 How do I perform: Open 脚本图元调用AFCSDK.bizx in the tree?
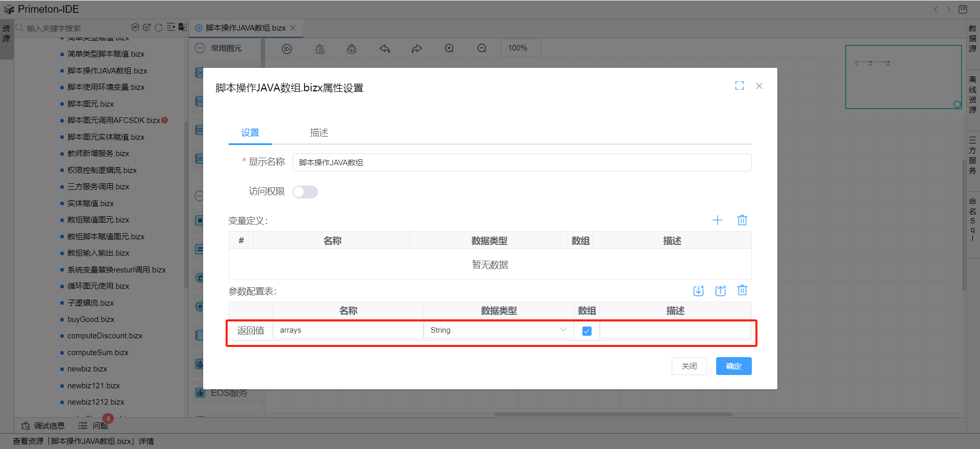click(113, 120)
